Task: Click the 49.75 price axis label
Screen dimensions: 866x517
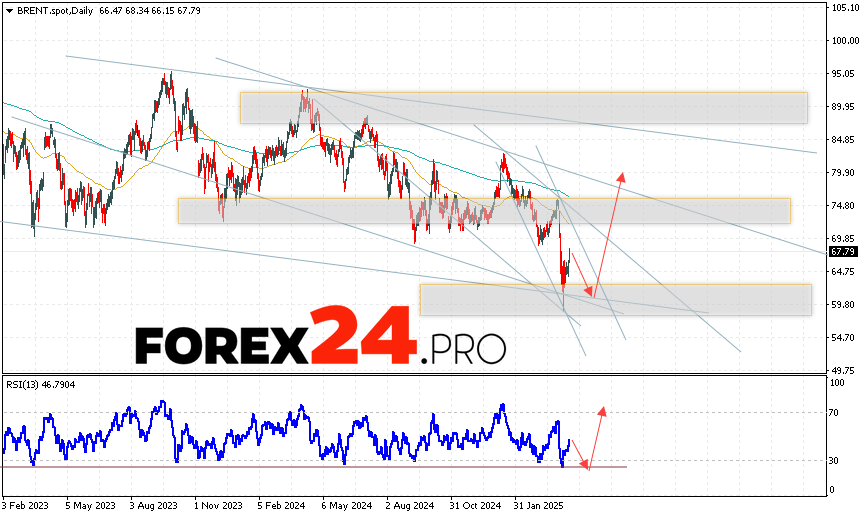Action: (x=842, y=369)
